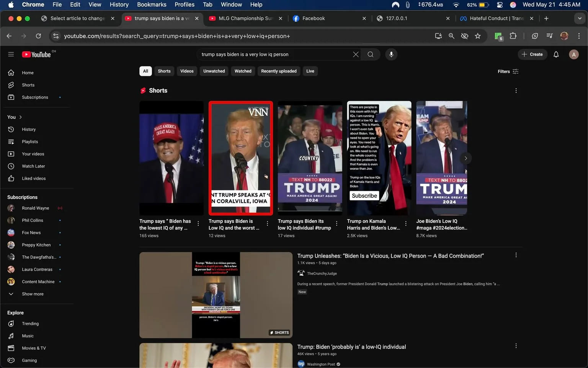
Task: Open Laura Contreras channel subscription
Action: coord(36,269)
